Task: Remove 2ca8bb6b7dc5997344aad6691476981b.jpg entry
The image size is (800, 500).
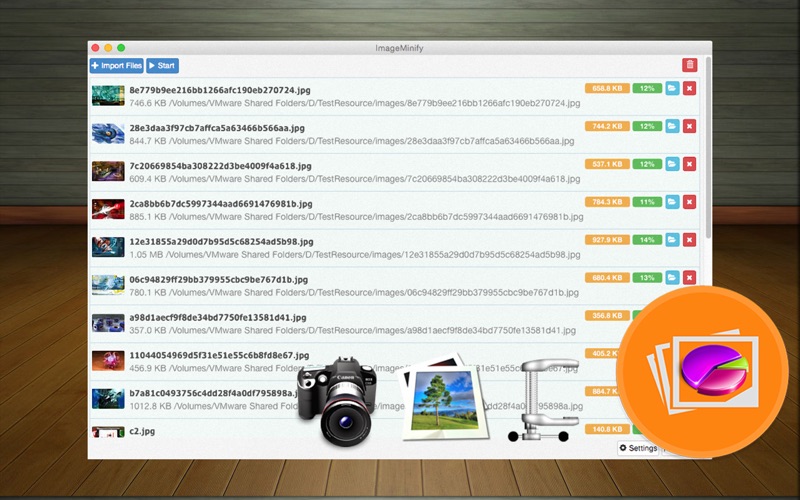Action: point(689,202)
